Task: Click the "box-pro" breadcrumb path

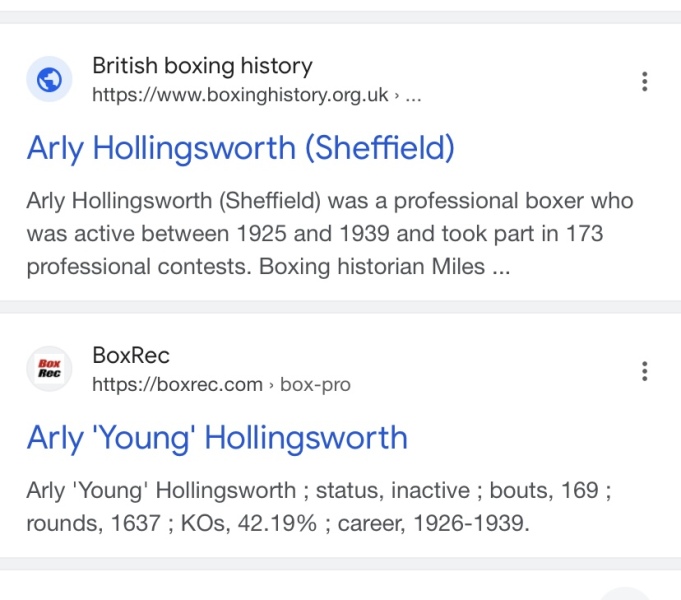Action: click(315, 384)
